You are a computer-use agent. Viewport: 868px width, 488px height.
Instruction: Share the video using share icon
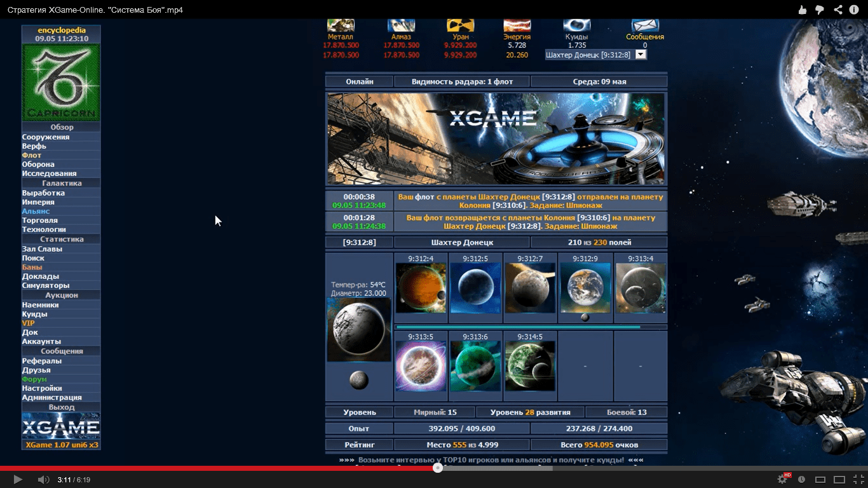837,10
